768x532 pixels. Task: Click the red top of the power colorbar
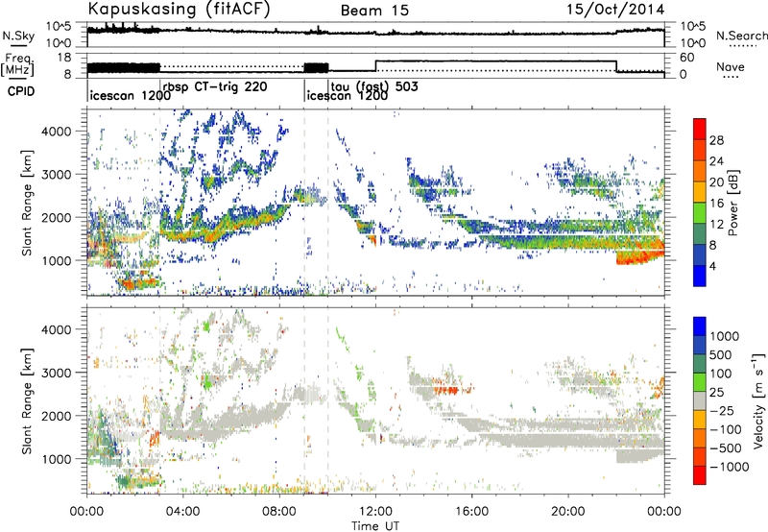(x=700, y=129)
